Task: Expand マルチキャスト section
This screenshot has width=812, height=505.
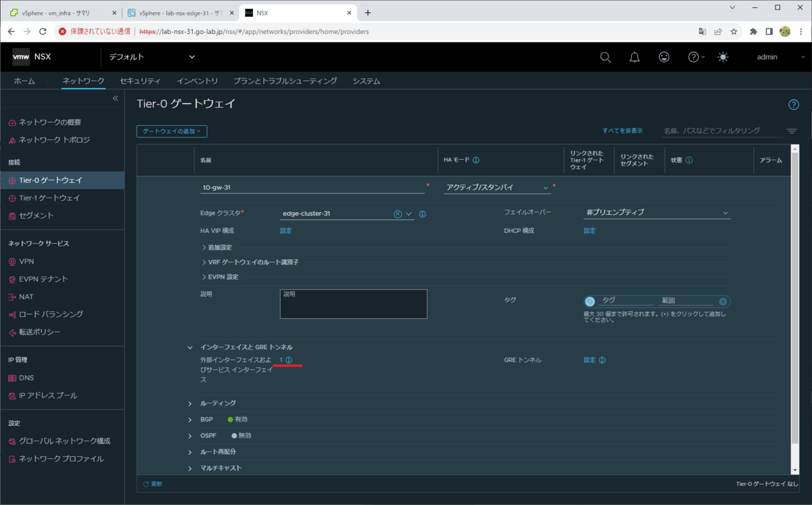Action: [190, 468]
